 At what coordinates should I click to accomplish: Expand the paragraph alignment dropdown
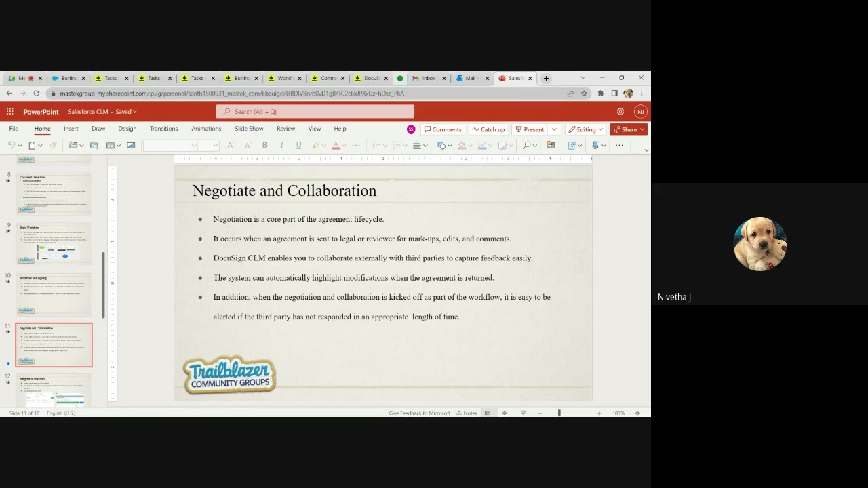click(425, 146)
